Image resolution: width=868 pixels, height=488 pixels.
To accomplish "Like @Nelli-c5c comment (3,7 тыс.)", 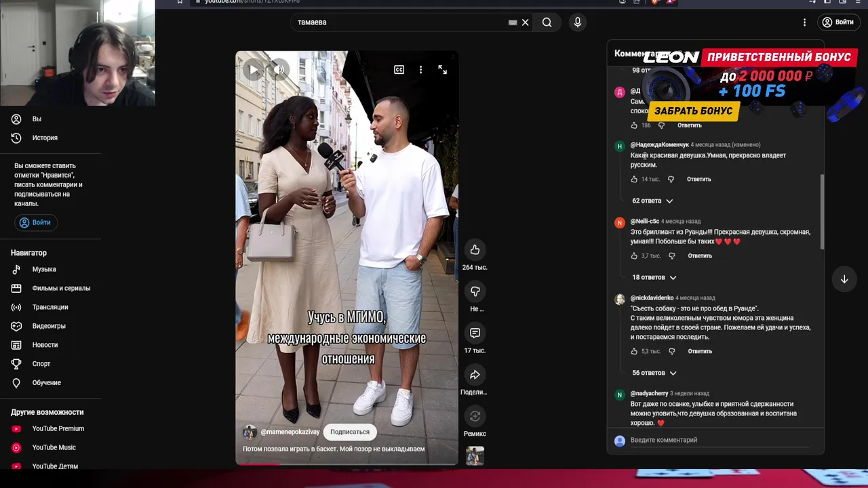I will pos(634,256).
